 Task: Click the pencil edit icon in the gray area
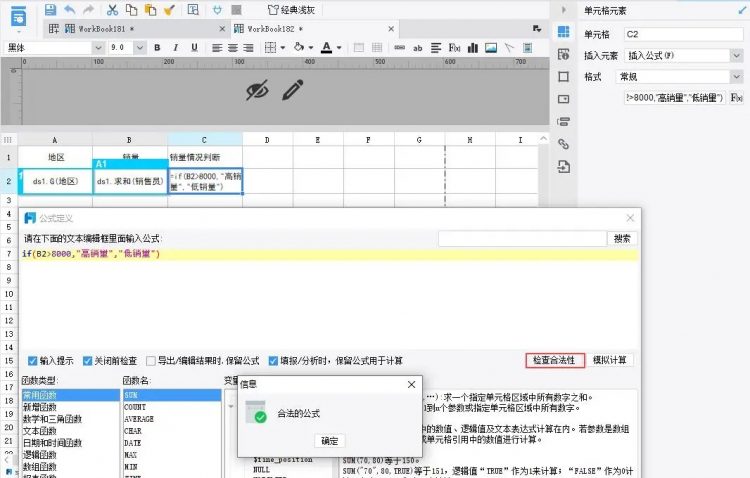[293, 89]
